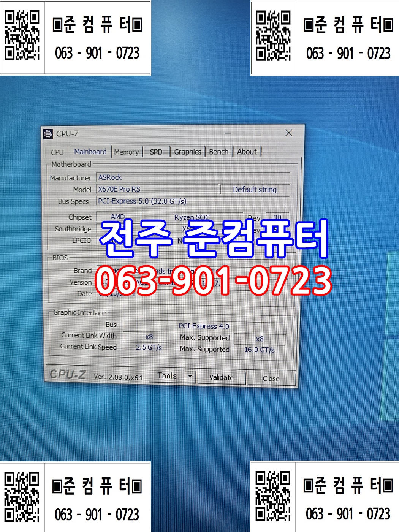Click the Ver. 2.08.0.x64 text
Viewport: 399px width, 532px height.
tap(118, 377)
